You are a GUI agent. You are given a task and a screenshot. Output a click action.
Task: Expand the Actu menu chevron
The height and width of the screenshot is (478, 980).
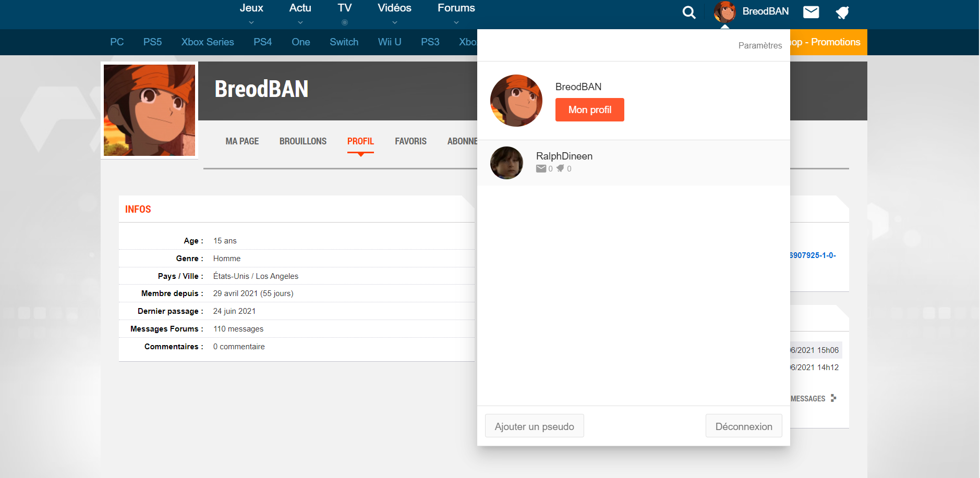point(300,22)
